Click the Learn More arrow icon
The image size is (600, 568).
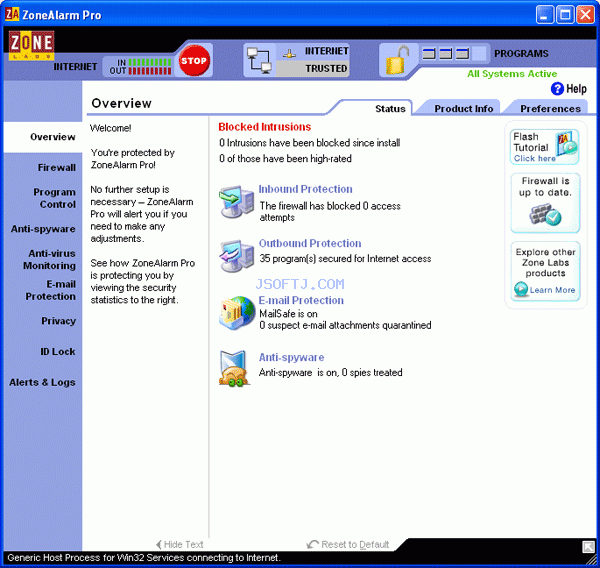(x=521, y=289)
